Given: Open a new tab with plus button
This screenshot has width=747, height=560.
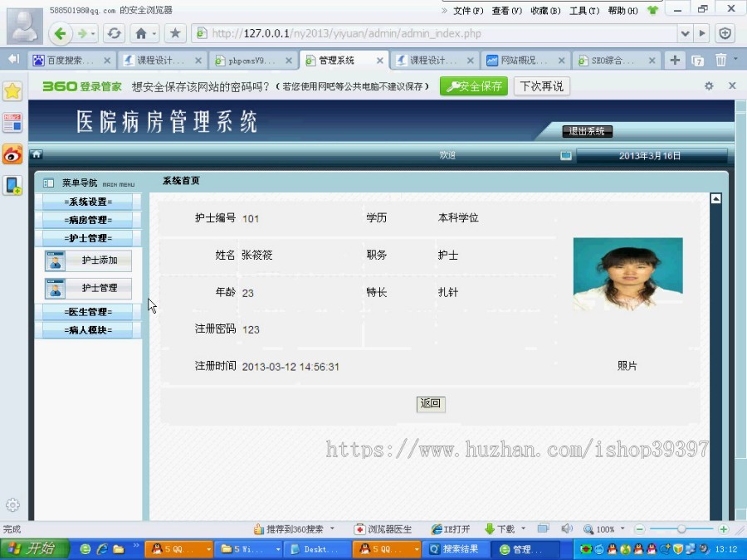Looking at the screenshot, I should (x=675, y=60).
